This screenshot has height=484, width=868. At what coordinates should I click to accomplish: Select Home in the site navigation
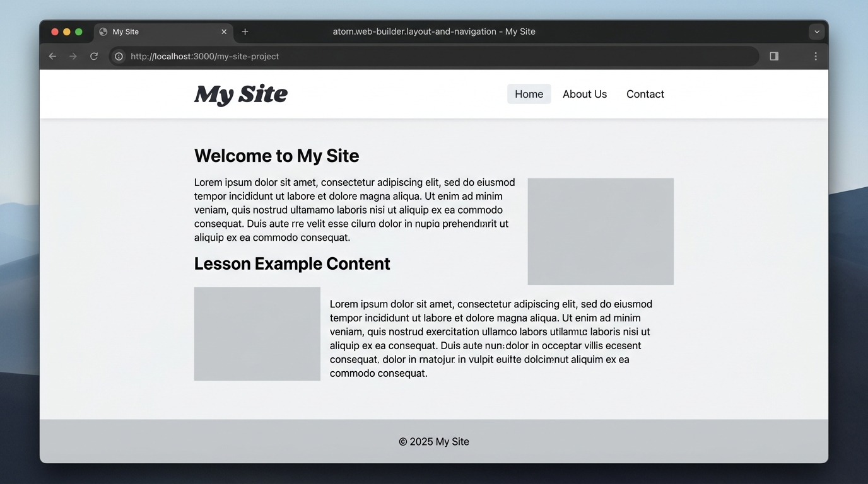tap(529, 94)
